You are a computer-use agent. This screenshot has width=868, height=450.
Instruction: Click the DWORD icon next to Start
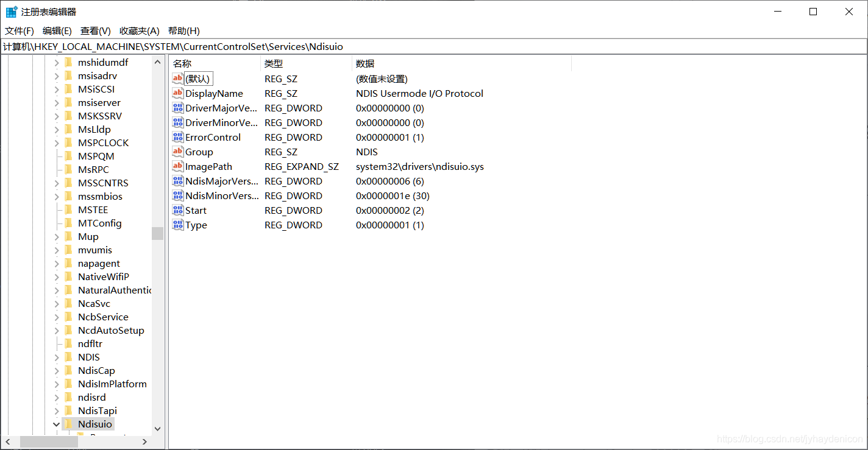click(177, 210)
